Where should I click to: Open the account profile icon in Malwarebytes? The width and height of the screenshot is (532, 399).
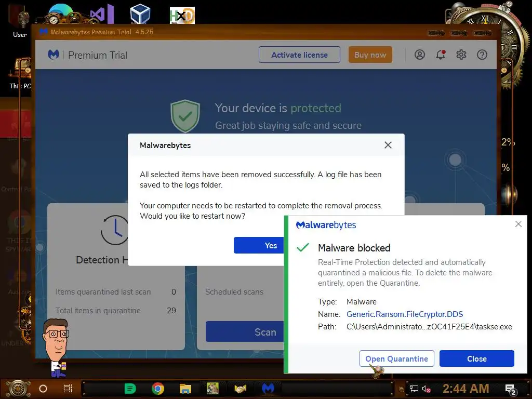[x=420, y=55]
